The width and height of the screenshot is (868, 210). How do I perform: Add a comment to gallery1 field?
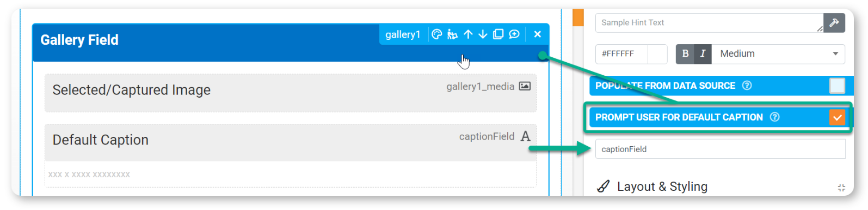[514, 34]
